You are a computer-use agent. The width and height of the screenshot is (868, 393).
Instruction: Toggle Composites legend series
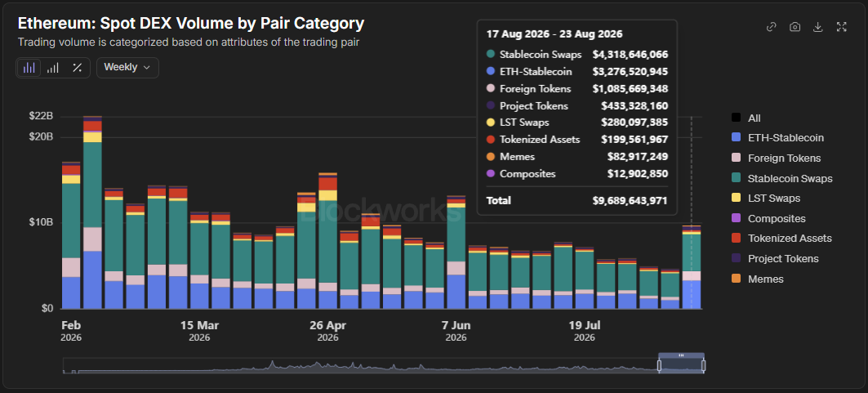click(x=768, y=219)
